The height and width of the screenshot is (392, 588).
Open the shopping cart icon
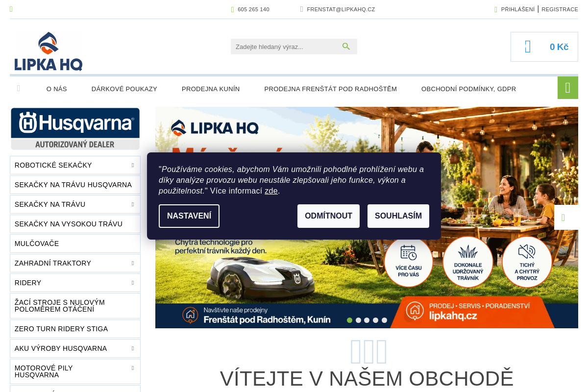pos(528,47)
